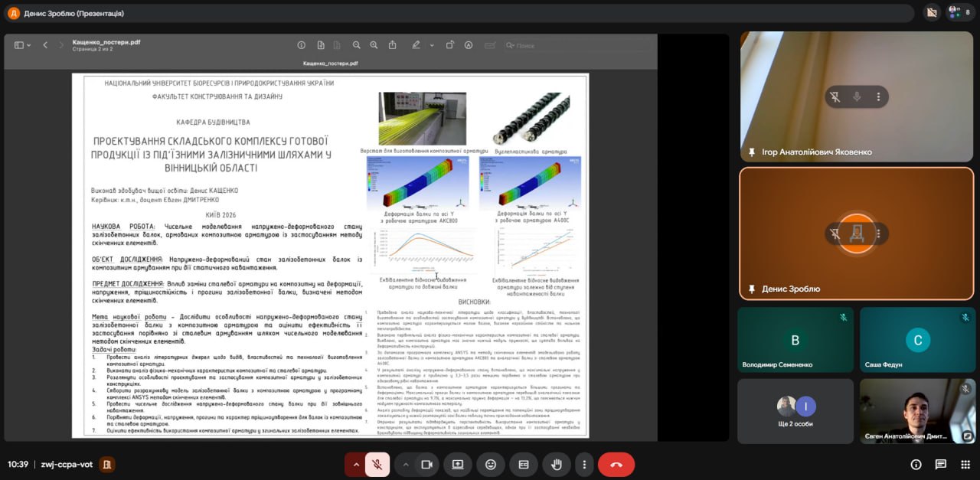Open the activities grid icon
Viewport: 980px width, 480px height.
tap(965, 464)
